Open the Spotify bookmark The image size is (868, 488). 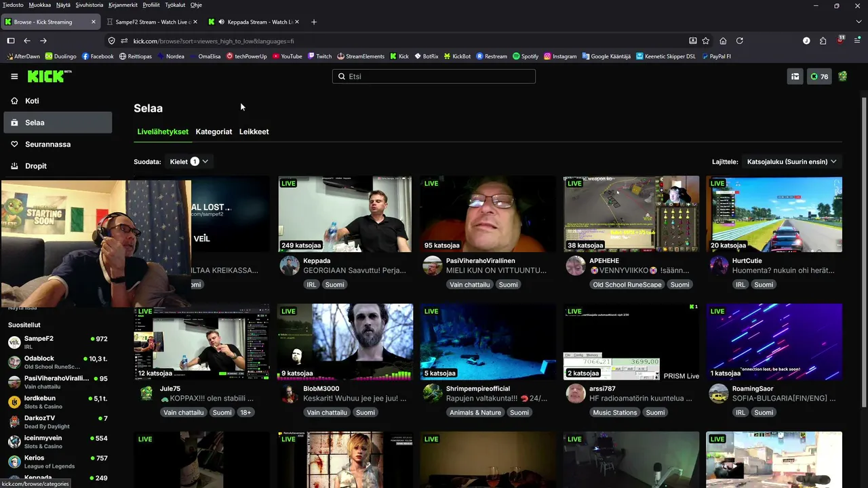(526, 56)
